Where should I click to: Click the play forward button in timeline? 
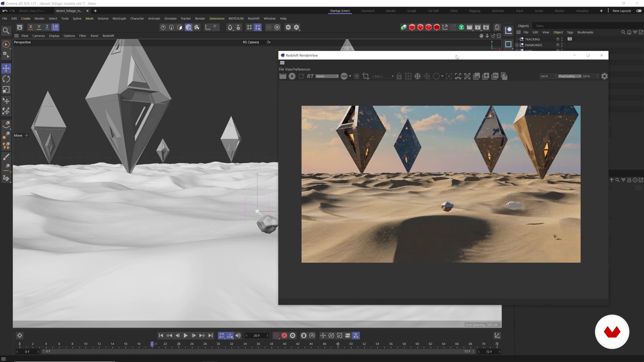[185, 336]
